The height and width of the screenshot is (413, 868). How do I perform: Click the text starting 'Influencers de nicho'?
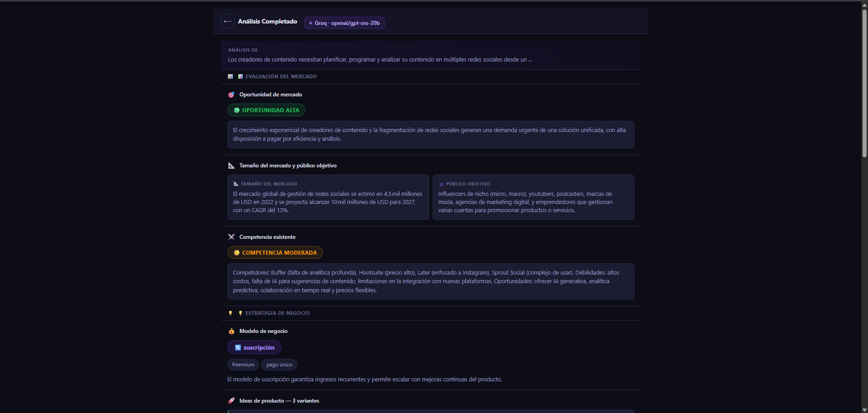coord(525,202)
